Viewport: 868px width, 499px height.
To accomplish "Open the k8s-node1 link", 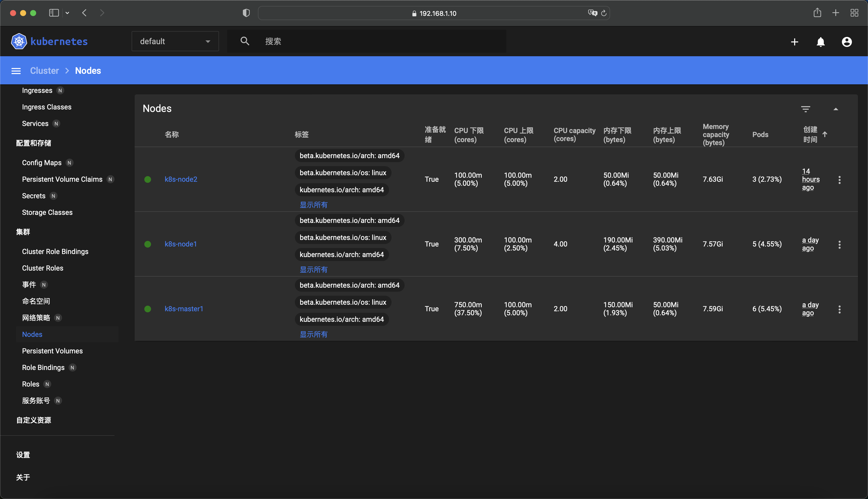I will 181,244.
